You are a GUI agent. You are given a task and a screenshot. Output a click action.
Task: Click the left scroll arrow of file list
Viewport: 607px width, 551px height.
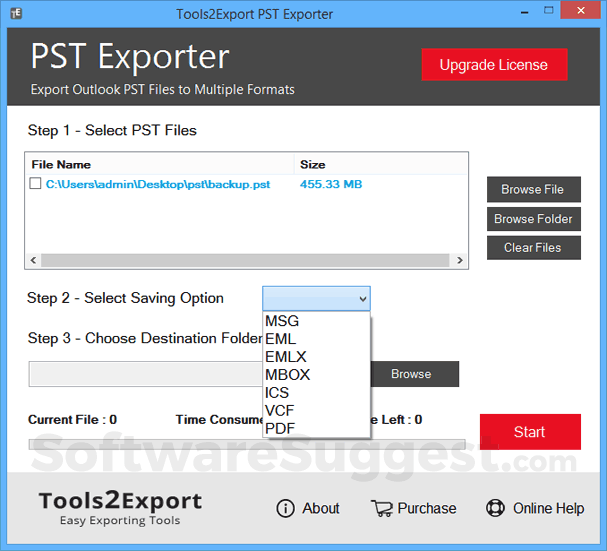33,260
